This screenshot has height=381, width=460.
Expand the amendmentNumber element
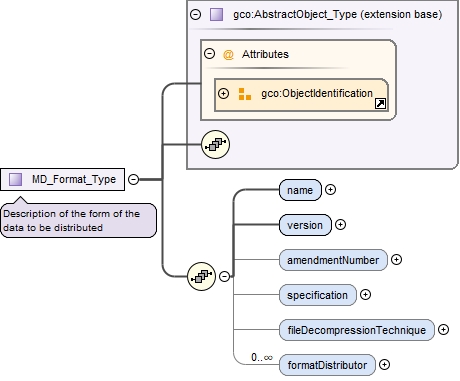[x=396, y=260]
